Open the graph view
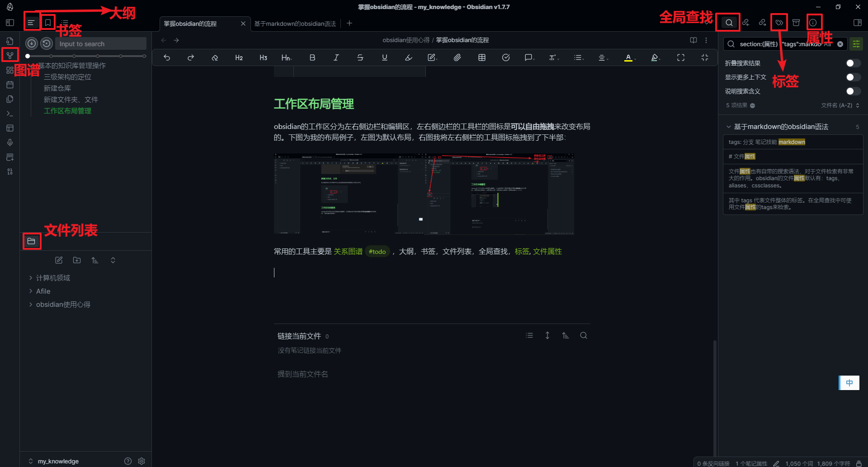This screenshot has width=868, height=467. (9, 55)
